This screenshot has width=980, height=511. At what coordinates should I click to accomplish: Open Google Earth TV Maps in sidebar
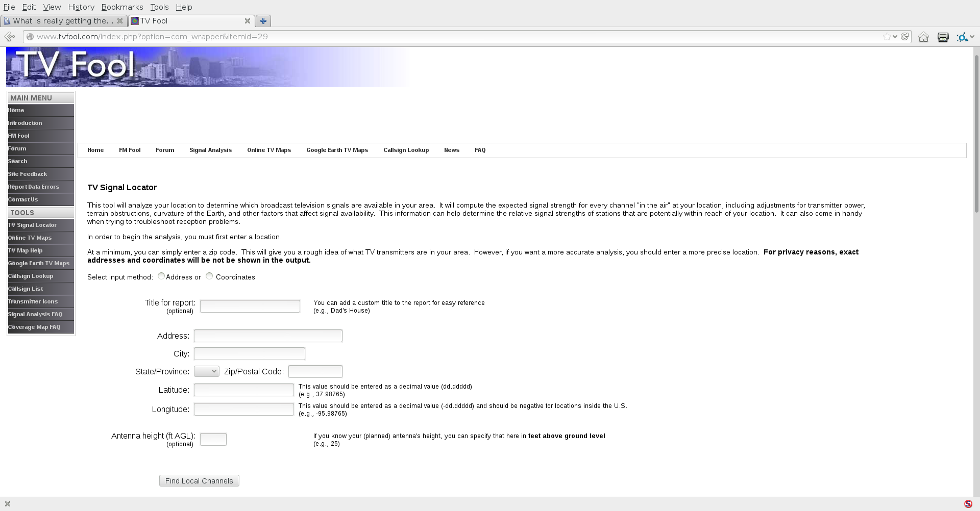[41, 263]
